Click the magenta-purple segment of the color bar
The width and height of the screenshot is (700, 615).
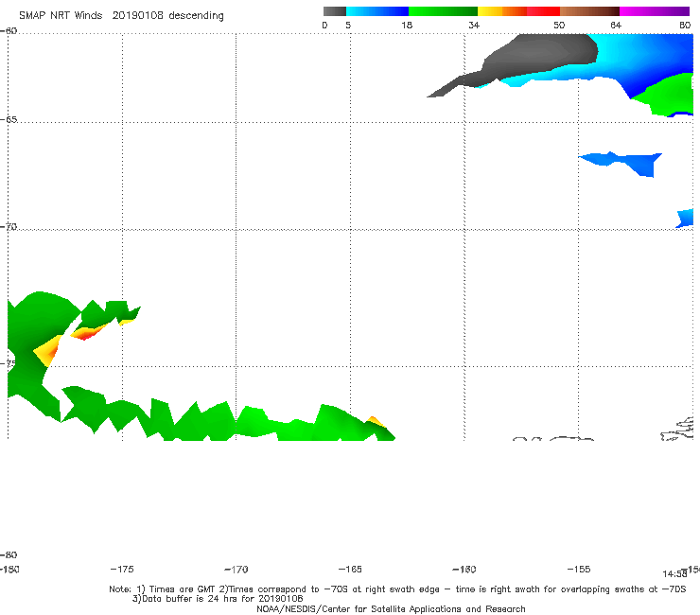coord(655,11)
